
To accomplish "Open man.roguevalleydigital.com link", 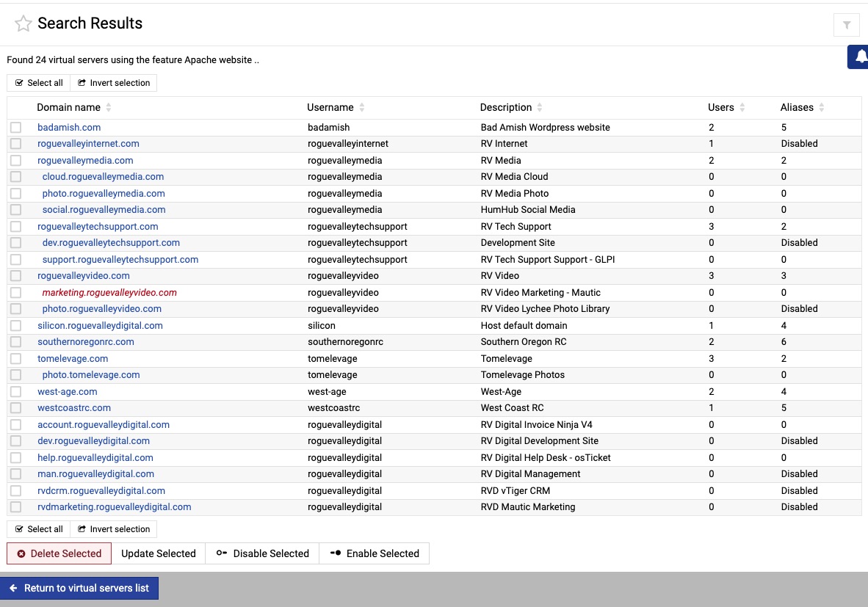I will tap(95, 474).
